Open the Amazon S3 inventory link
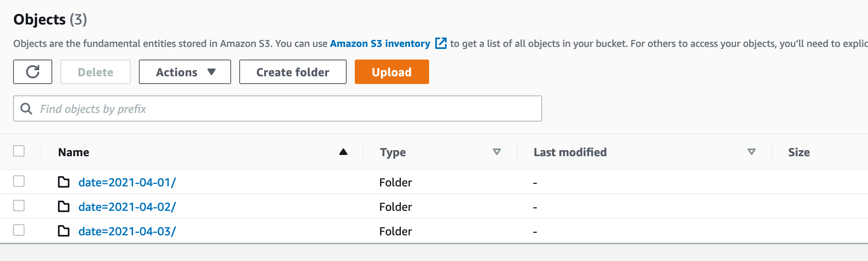This screenshot has height=261, width=868. [380, 44]
